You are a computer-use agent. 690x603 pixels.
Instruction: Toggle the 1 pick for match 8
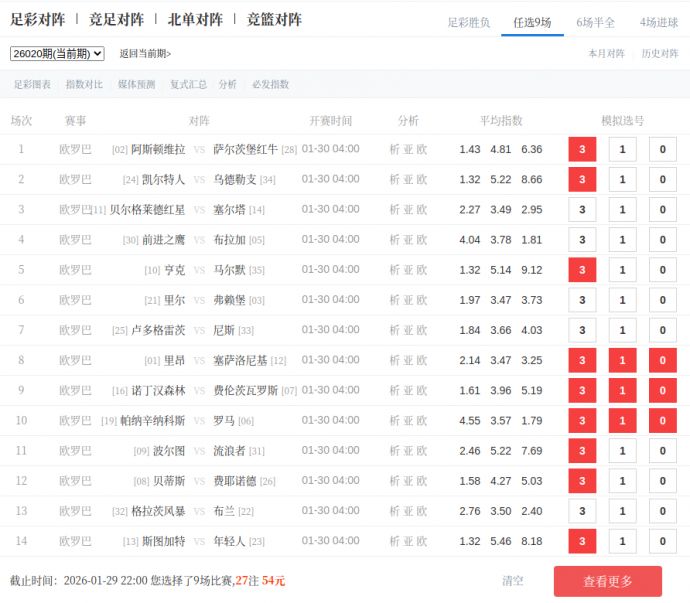click(622, 361)
